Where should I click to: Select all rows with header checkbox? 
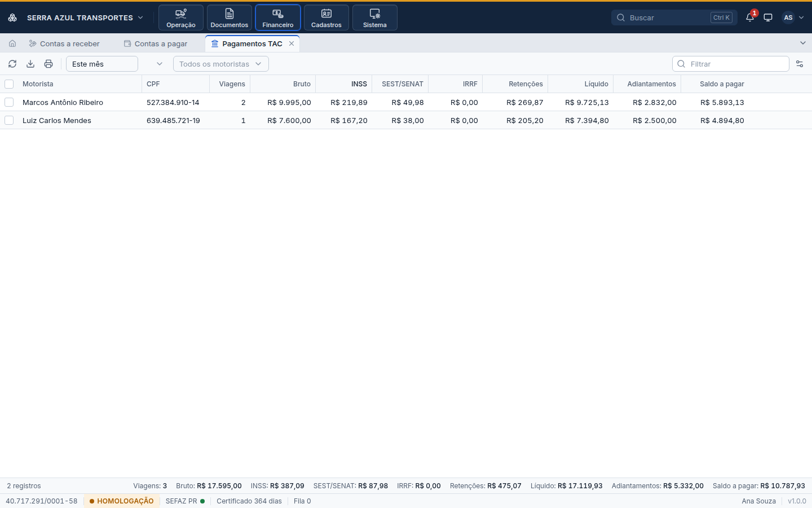pos(9,84)
